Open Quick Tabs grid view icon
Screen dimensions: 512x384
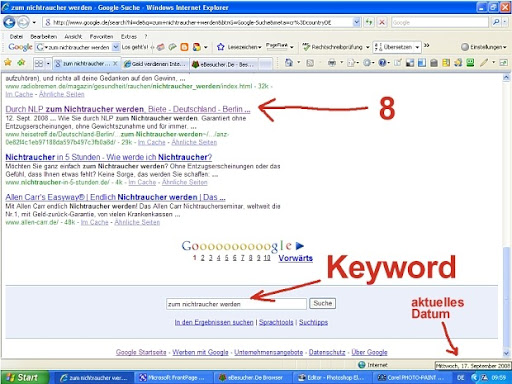click(39, 63)
